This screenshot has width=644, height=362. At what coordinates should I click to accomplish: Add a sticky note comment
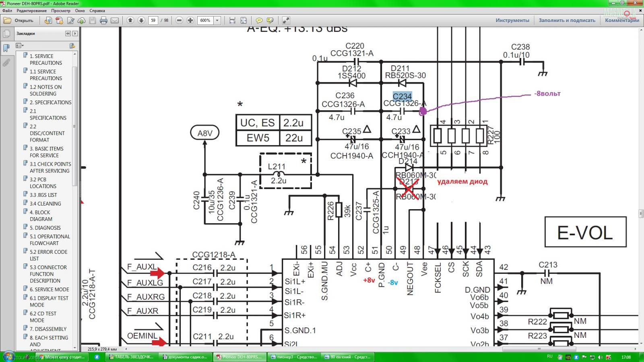point(259,21)
